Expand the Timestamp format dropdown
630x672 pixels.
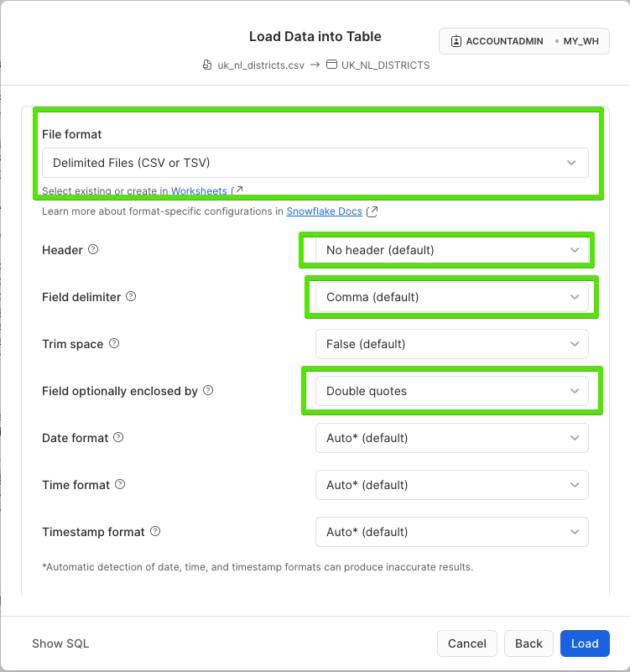point(451,532)
